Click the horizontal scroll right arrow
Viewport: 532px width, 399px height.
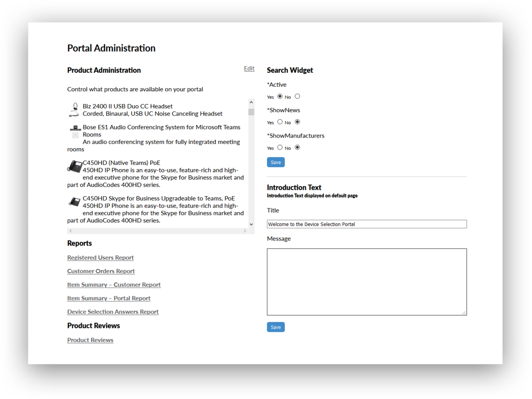tap(245, 231)
